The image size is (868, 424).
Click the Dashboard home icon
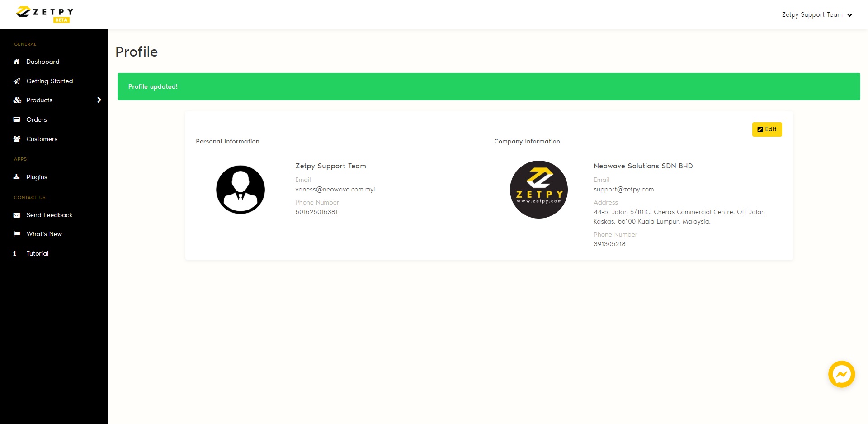pos(17,62)
